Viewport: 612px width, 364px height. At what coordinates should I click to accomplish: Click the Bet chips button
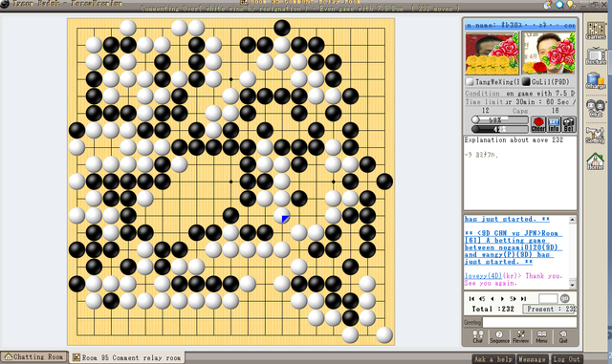point(568,124)
